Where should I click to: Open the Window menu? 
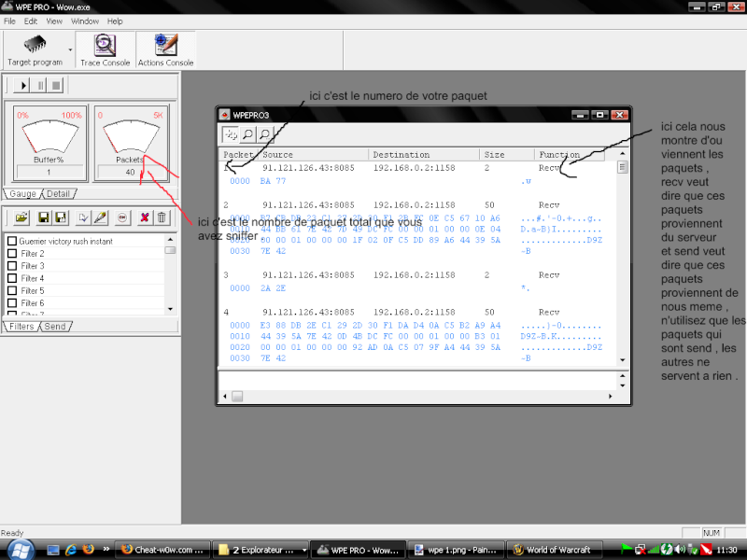tap(85, 21)
